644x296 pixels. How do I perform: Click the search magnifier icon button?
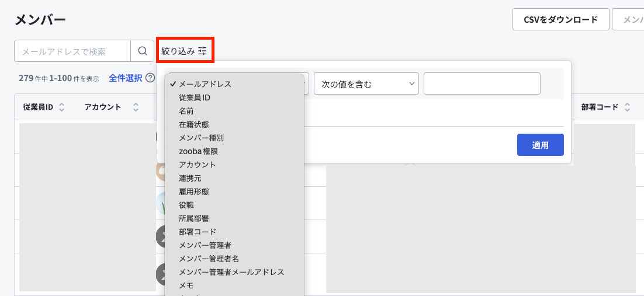point(142,51)
